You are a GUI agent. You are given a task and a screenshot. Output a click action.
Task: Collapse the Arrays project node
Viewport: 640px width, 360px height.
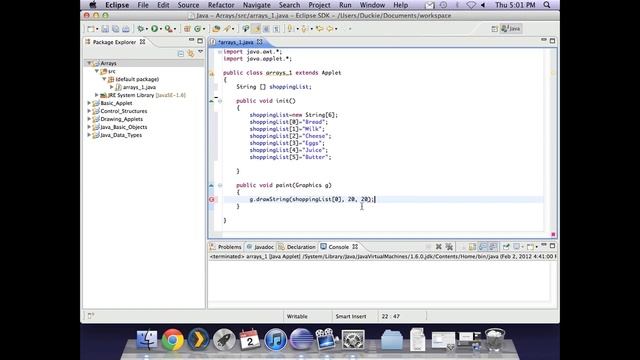click(x=89, y=63)
